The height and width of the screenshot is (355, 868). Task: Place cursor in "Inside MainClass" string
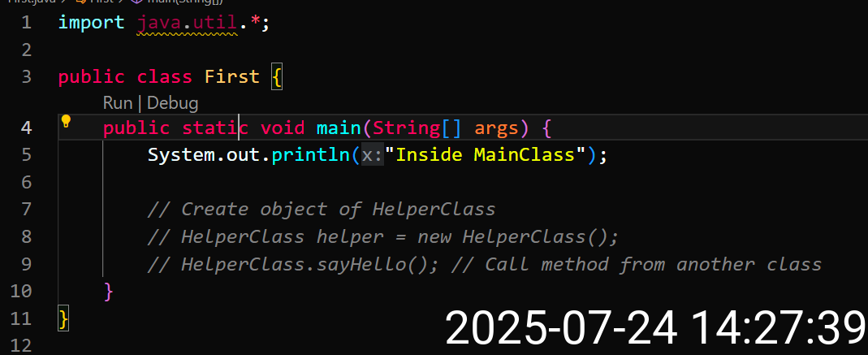coord(486,154)
